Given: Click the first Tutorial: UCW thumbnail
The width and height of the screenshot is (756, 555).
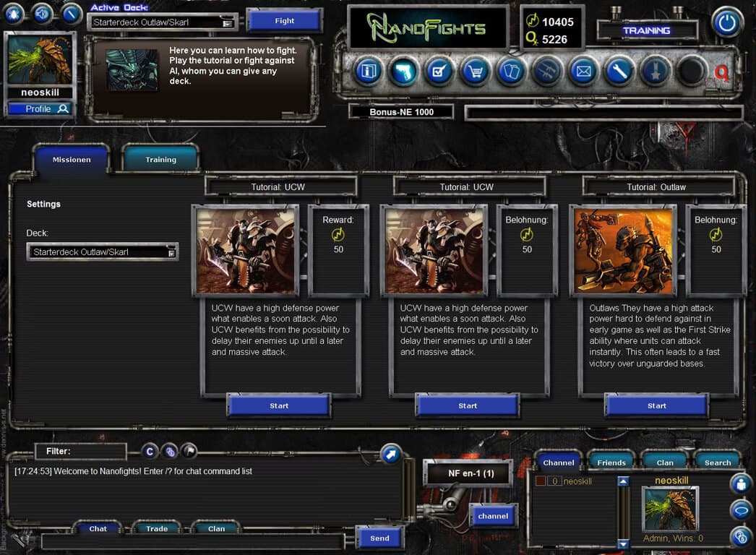Looking at the screenshot, I should click(x=246, y=250).
